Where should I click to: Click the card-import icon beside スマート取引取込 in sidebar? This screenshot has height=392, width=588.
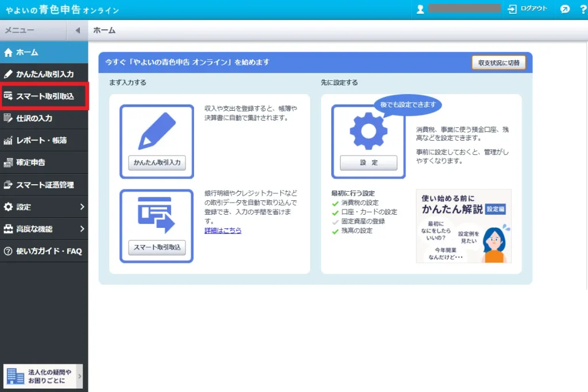pyautogui.click(x=8, y=96)
